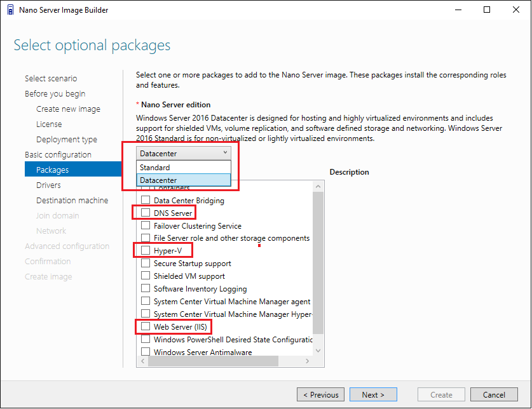The height and width of the screenshot is (409, 532).
Task: Open the Create new image step
Action: (x=68, y=109)
